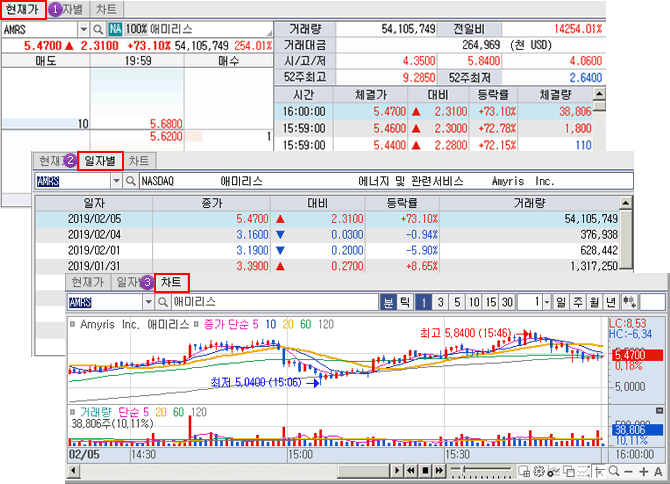Click the 52주최고 value 9.2850

[x=419, y=77]
